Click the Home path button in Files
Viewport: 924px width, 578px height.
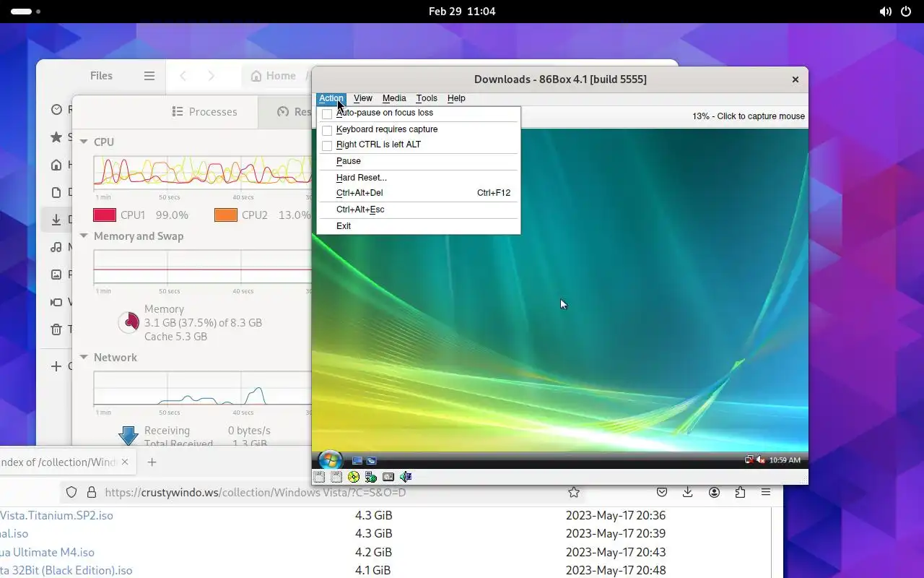click(x=273, y=76)
